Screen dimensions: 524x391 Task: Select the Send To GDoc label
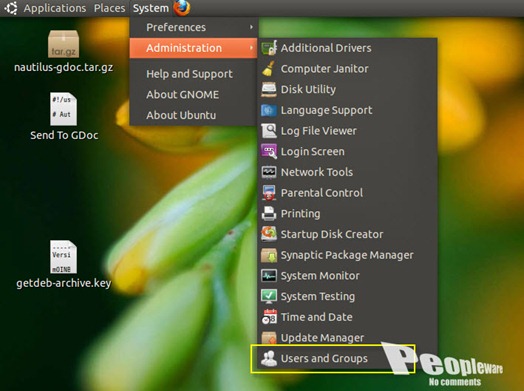pyautogui.click(x=64, y=135)
